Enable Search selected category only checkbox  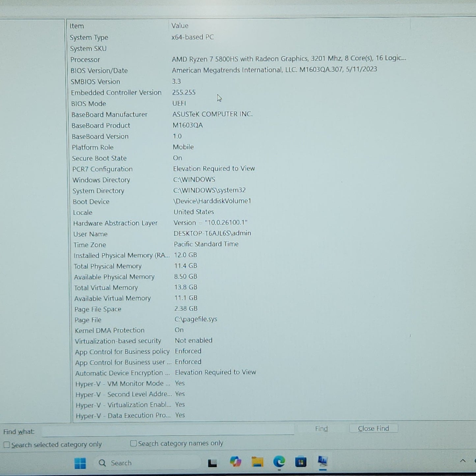coord(7,445)
